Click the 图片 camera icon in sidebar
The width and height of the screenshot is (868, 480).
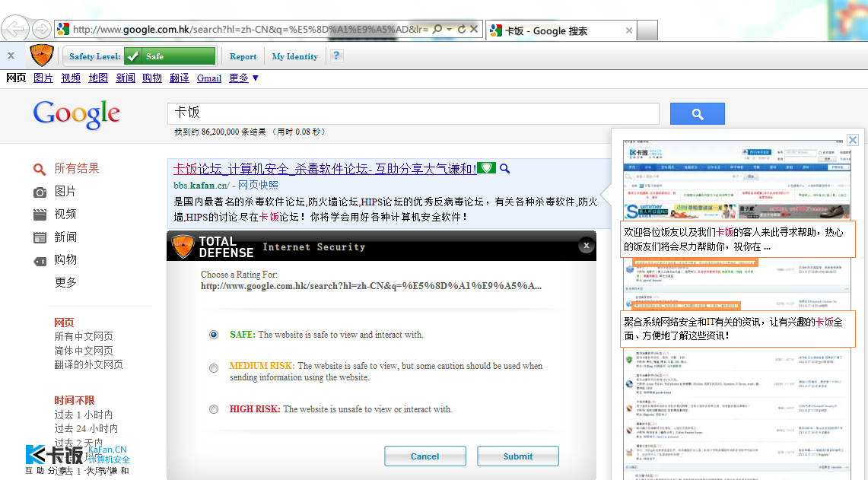tap(40, 192)
